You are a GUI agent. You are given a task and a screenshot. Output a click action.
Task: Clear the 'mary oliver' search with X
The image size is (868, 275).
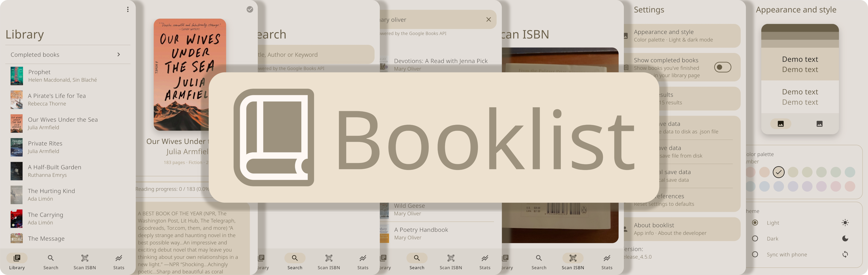(x=488, y=19)
